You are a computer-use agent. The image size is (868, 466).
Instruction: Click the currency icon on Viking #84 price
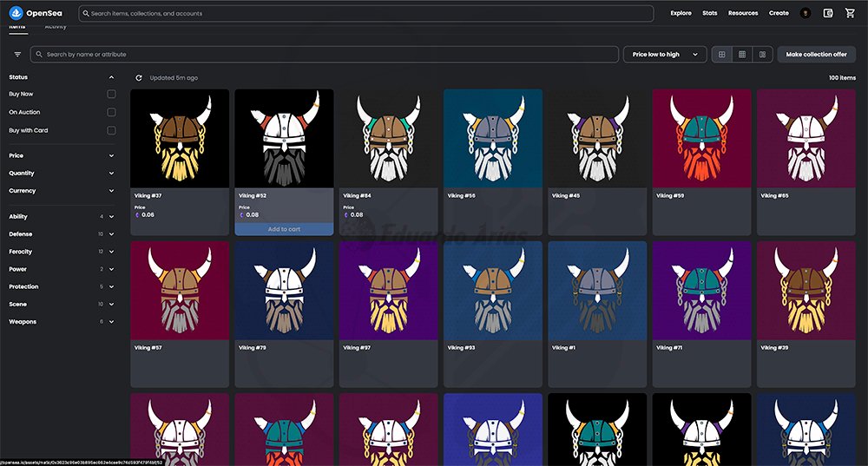click(346, 214)
